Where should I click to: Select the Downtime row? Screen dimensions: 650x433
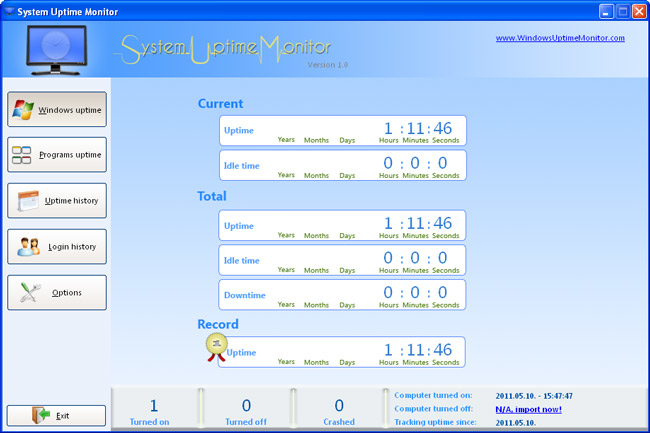(x=342, y=295)
